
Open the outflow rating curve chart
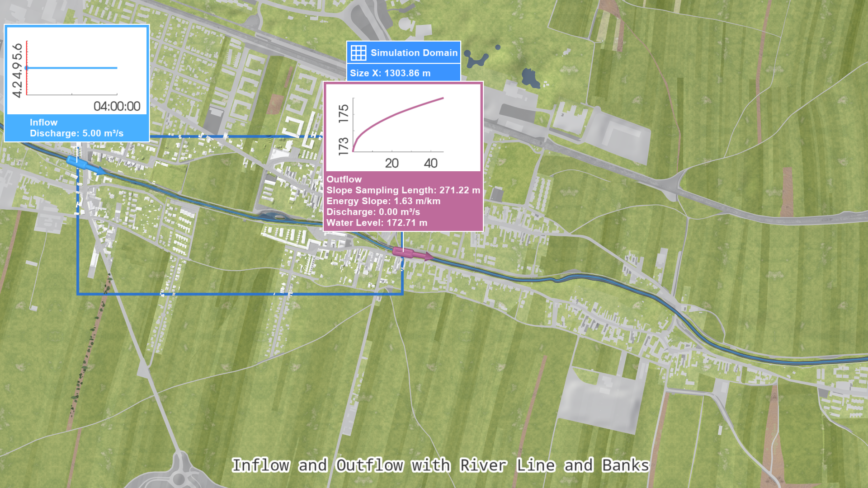click(x=403, y=127)
